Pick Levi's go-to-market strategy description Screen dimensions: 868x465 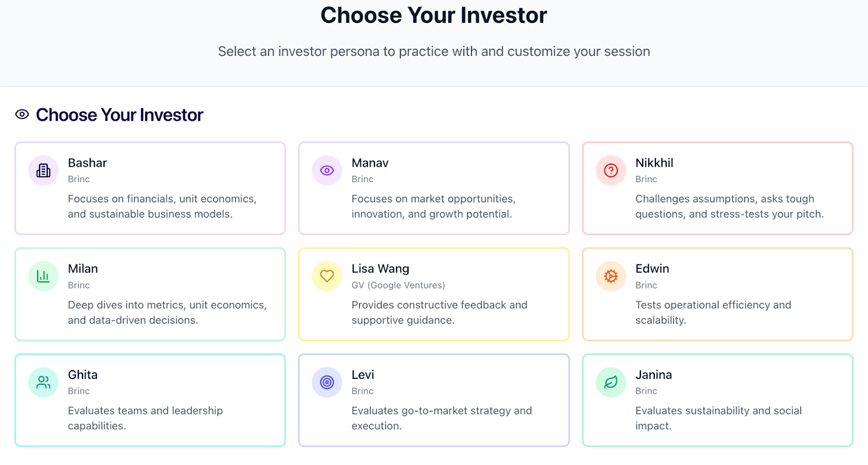[442, 418]
